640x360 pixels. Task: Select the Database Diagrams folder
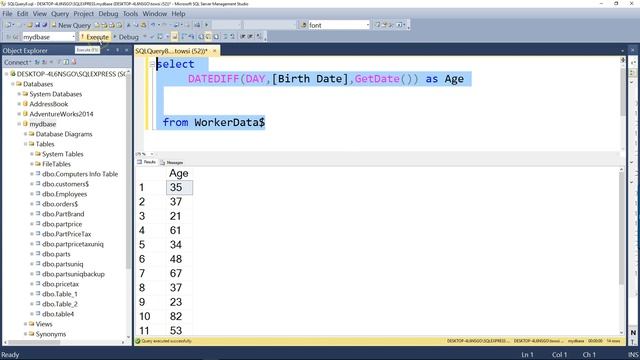(64, 134)
